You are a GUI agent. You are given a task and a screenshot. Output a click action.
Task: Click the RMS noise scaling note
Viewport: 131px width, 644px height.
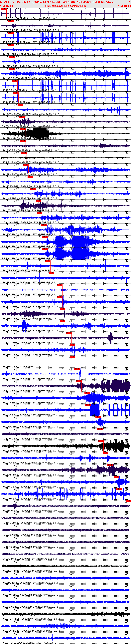click(65, 6)
